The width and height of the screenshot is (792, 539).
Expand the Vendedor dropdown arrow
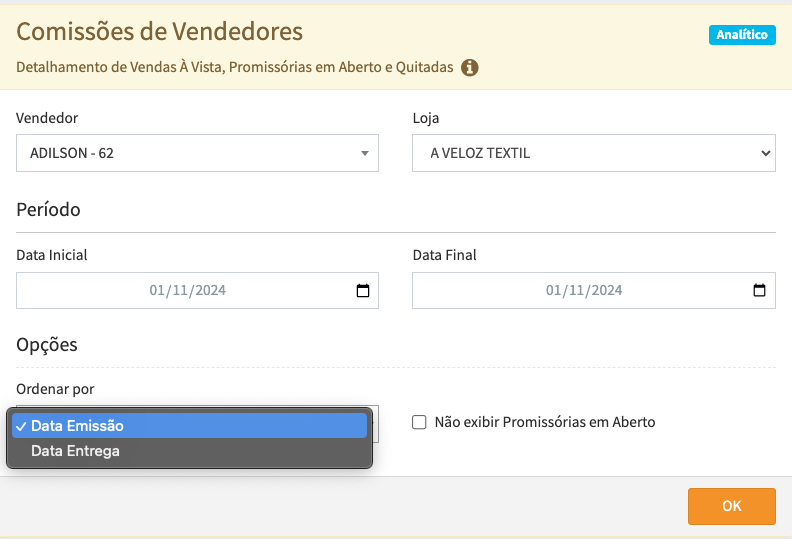point(364,154)
